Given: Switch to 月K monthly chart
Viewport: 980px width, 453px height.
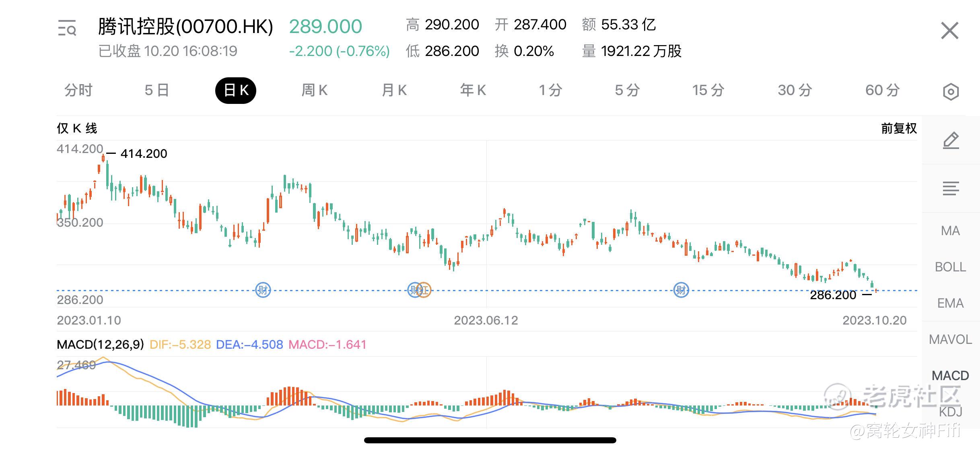Looking at the screenshot, I should click(x=394, y=90).
